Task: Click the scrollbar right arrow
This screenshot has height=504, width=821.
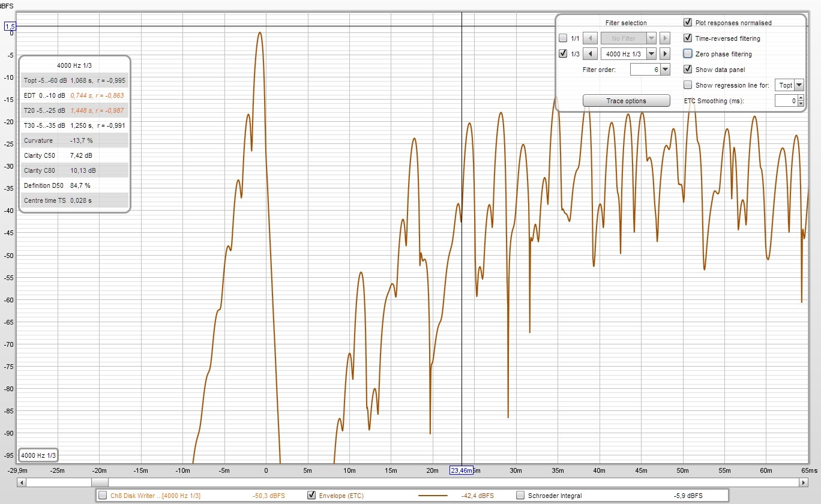Action: (x=804, y=482)
